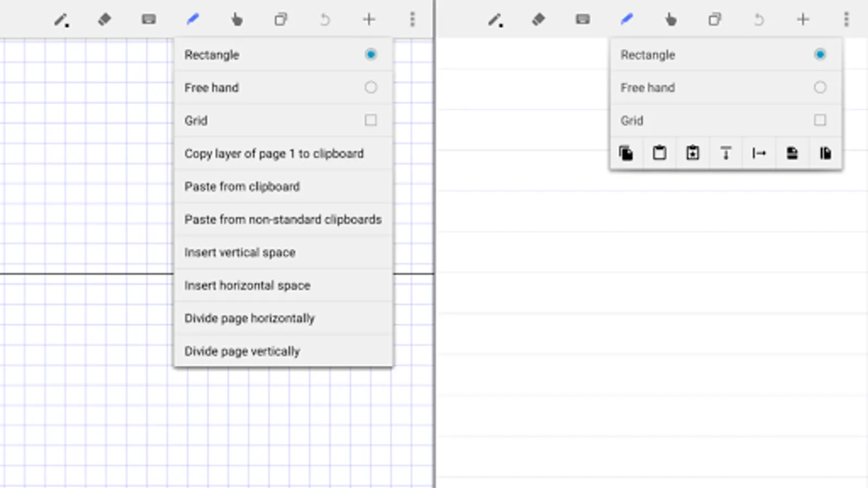Click the divide page vertically icon
Screen dimensions: 868x488
pyautogui.click(x=825, y=153)
